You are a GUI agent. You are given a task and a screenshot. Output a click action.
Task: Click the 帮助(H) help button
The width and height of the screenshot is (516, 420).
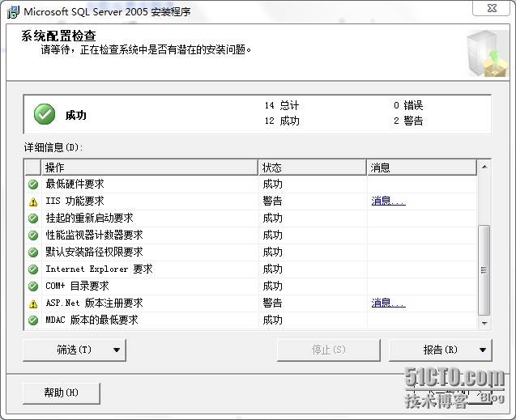coord(62,393)
